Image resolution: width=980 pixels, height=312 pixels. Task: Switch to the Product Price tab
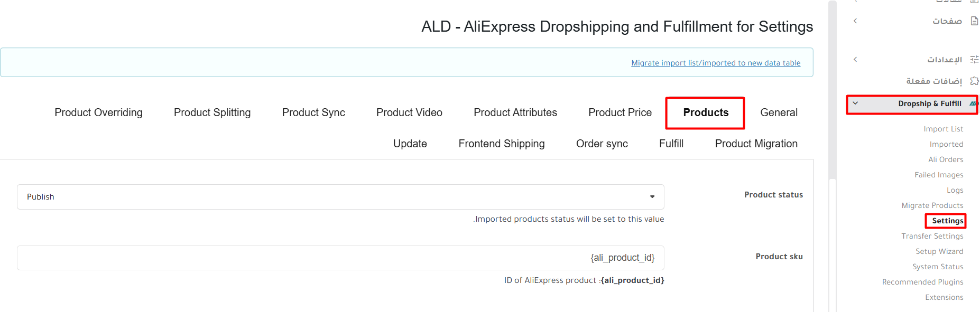pyautogui.click(x=620, y=112)
